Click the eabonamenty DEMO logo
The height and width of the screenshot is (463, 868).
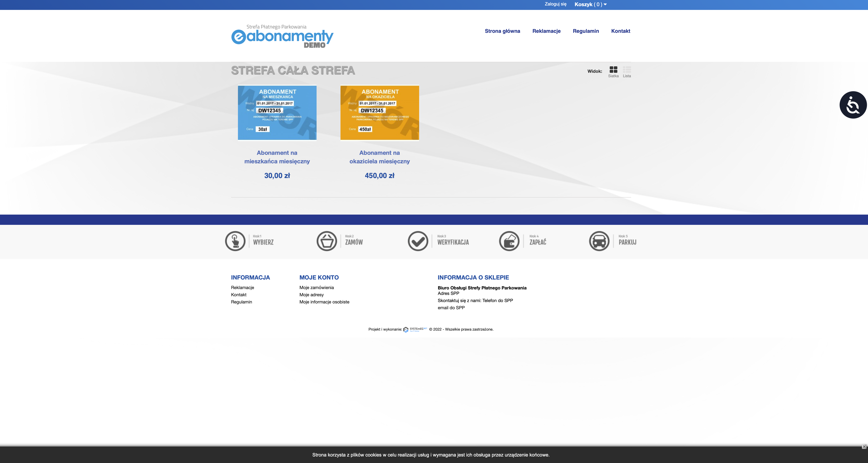click(x=282, y=36)
